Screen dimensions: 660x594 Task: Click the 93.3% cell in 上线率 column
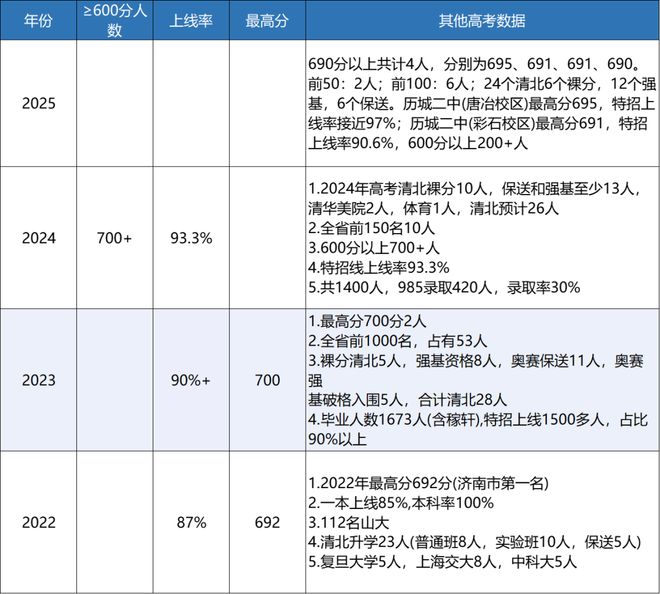point(192,238)
